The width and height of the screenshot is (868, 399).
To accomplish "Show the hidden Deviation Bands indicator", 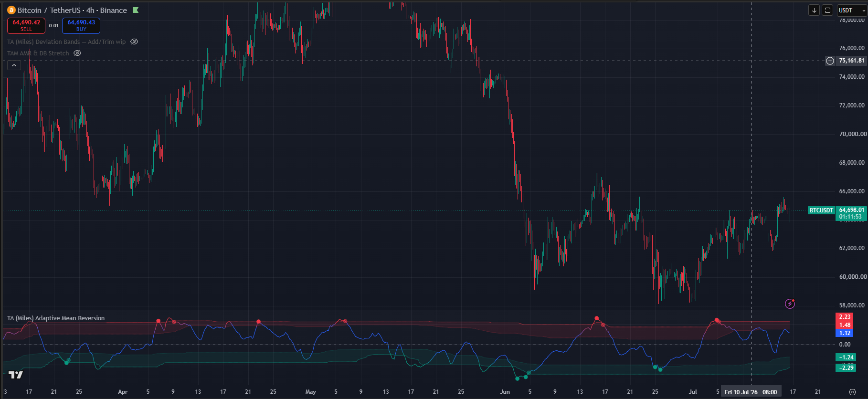I will [x=134, y=42].
